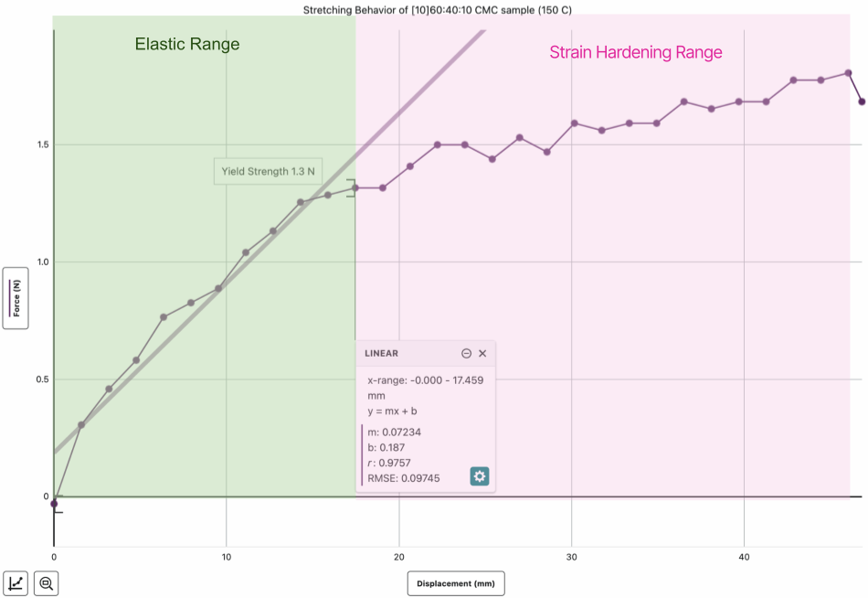Click the zoom-to-fit magnifier icon
Image resolution: width=868 pixels, height=598 pixels.
pos(46,583)
